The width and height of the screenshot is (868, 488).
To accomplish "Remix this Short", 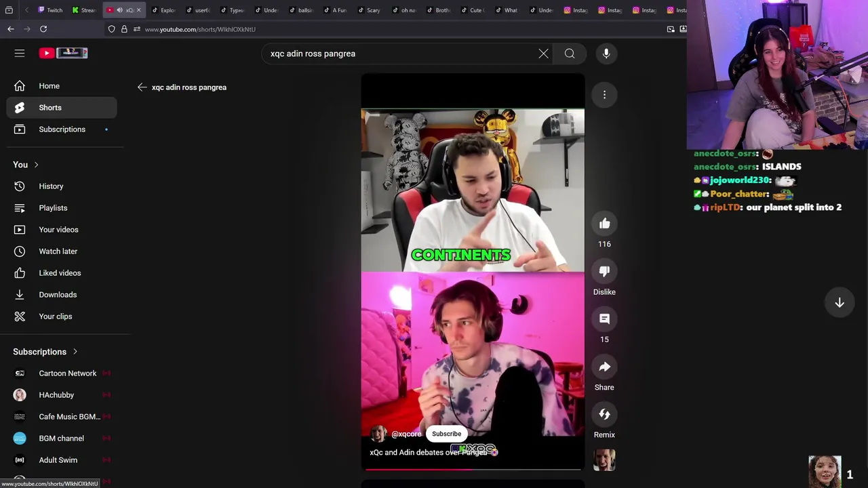I will point(604,414).
